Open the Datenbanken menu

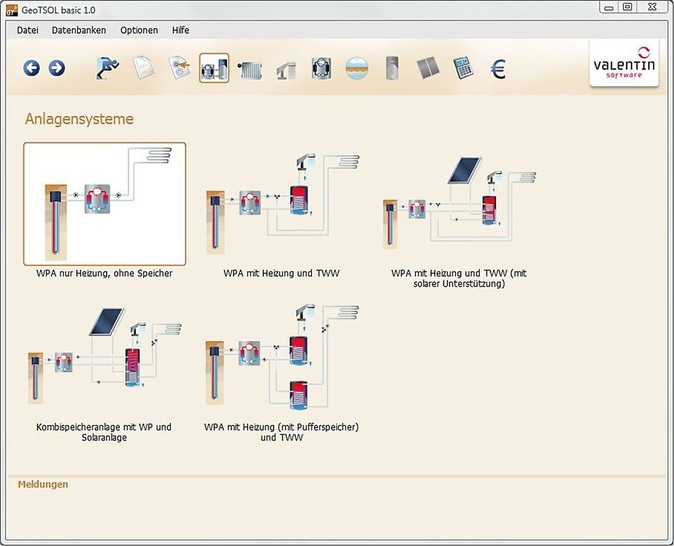(79, 30)
